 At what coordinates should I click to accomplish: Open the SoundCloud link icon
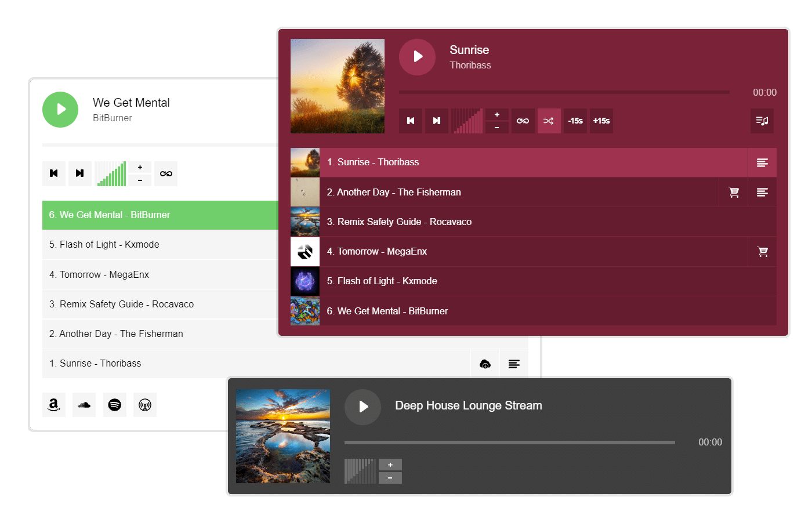(84, 405)
